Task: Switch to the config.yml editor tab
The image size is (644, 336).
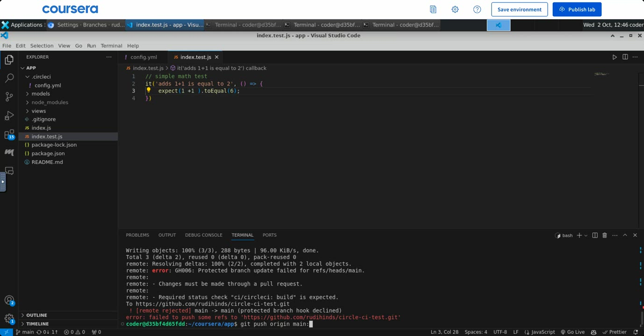Action: click(x=142, y=57)
